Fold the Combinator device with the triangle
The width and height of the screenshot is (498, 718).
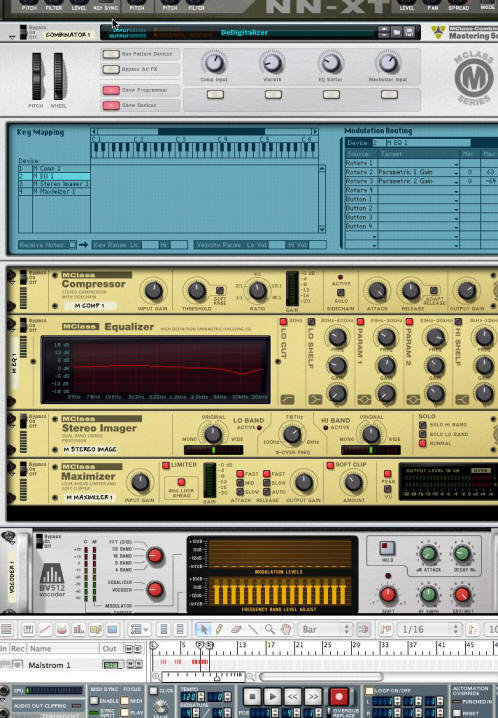tap(12, 38)
